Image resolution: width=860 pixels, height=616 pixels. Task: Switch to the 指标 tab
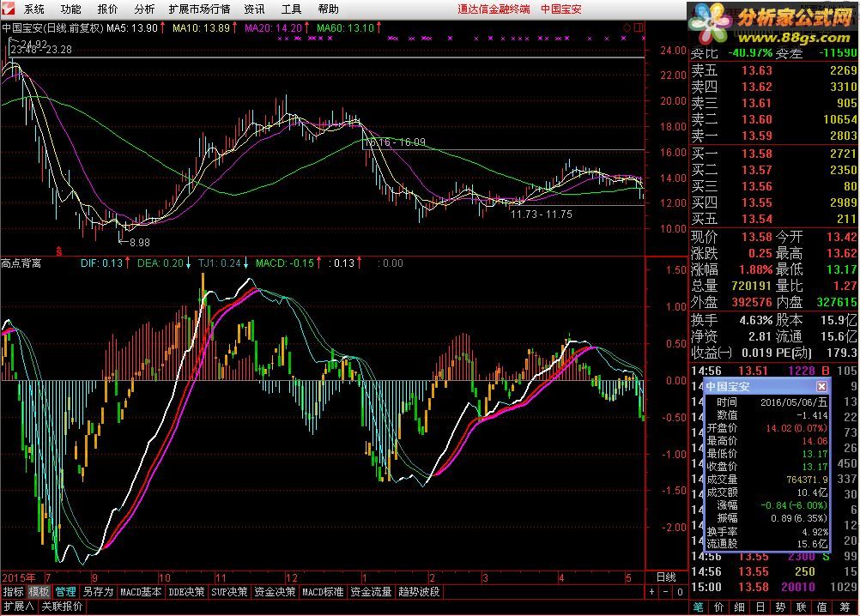(13, 592)
